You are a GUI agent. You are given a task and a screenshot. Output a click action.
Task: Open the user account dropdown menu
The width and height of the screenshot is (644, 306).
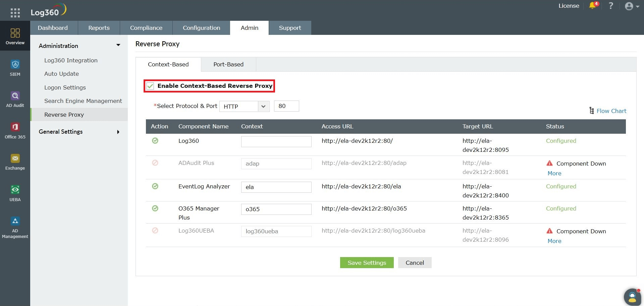pos(632,6)
